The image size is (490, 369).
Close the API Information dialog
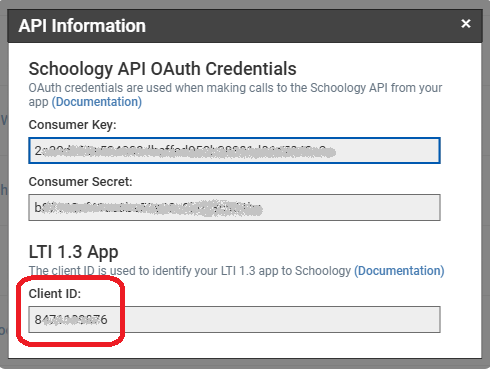466,24
